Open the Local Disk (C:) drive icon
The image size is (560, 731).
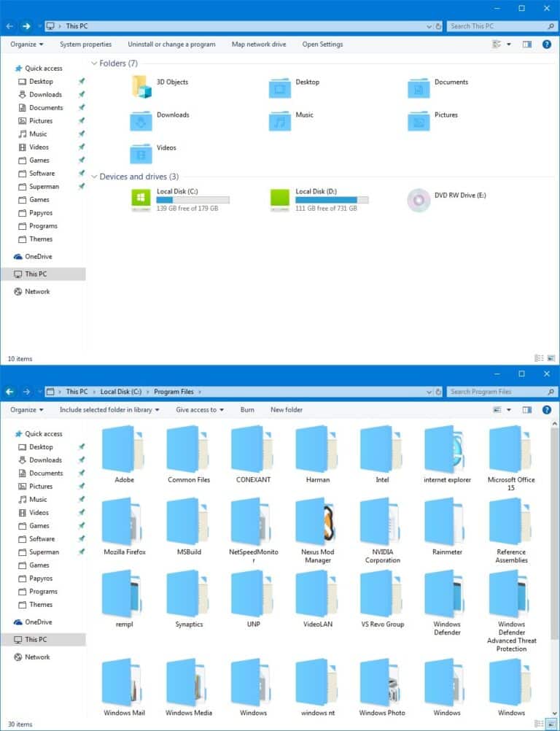(141, 199)
